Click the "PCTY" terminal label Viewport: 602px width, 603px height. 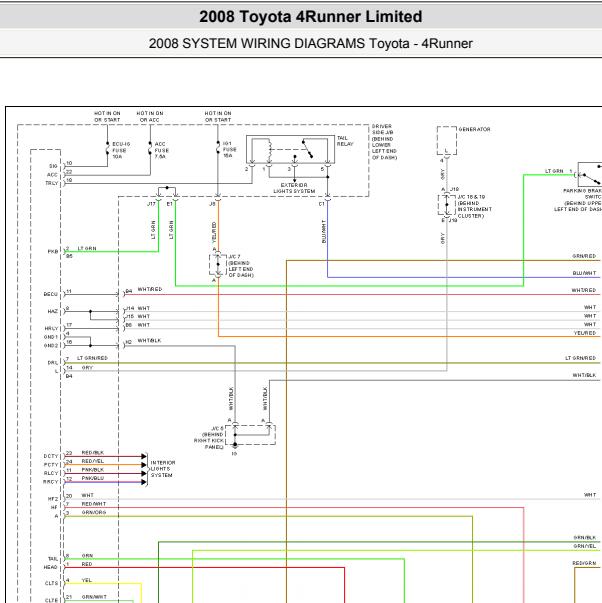point(51,465)
